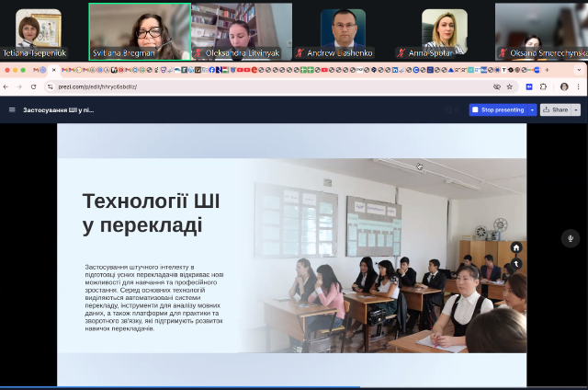The image size is (588, 390).
Task: Click the microphone button beside the slide
Action: click(x=571, y=238)
